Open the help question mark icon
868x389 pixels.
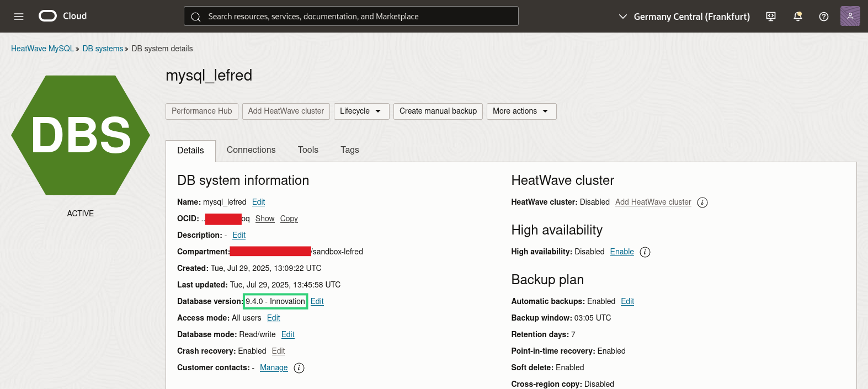click(x=824, y=17)
